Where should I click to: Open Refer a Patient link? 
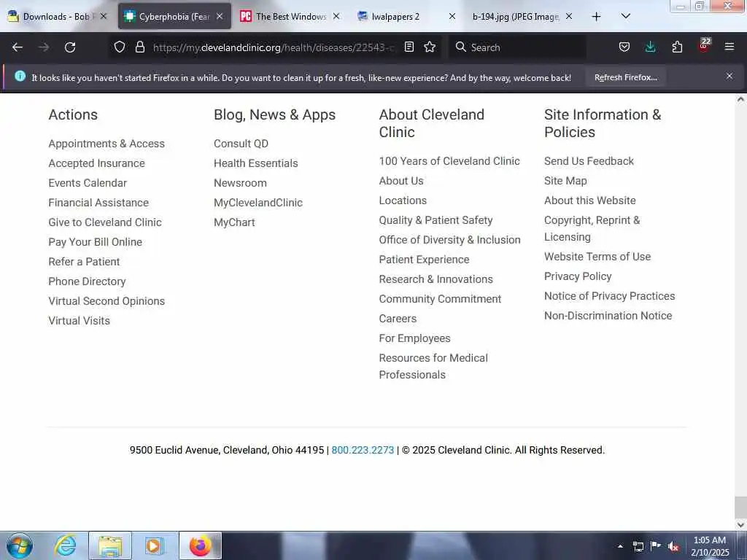84,262
